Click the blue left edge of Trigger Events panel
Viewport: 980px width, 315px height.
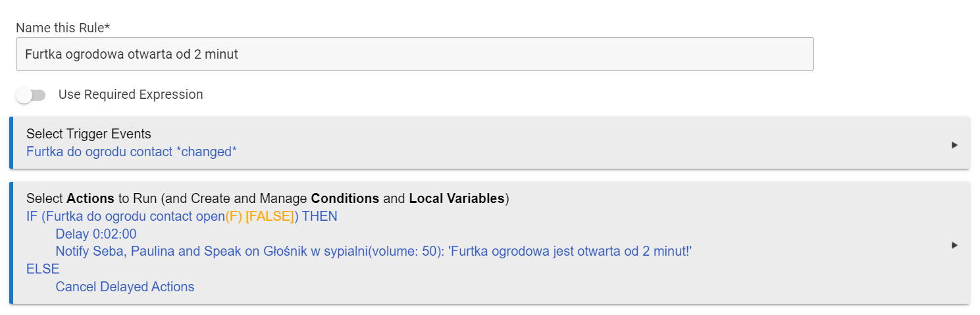(x=11, y=143)
